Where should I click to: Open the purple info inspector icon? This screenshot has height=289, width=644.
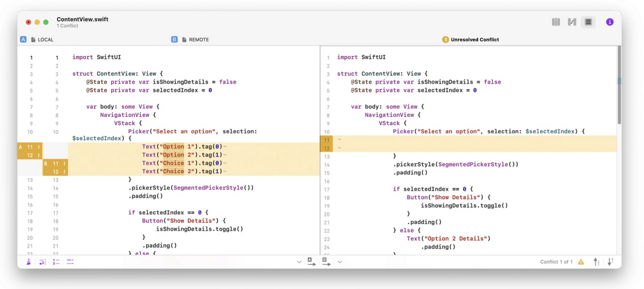(x=610, y=22)
